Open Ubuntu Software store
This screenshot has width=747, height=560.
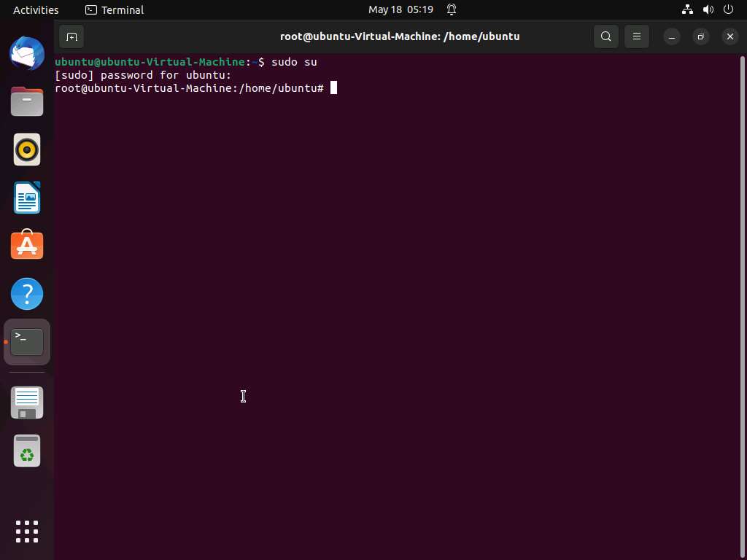27,246
